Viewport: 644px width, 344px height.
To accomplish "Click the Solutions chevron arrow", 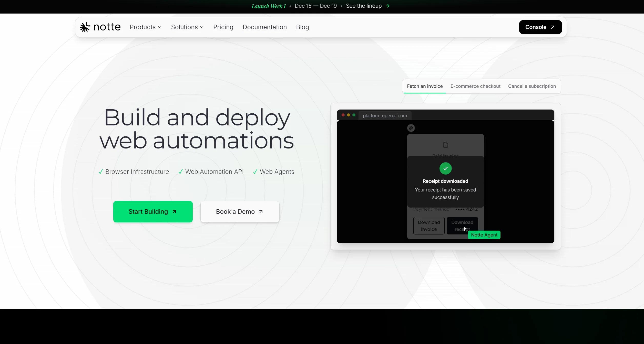I will [x=202, y=27].
